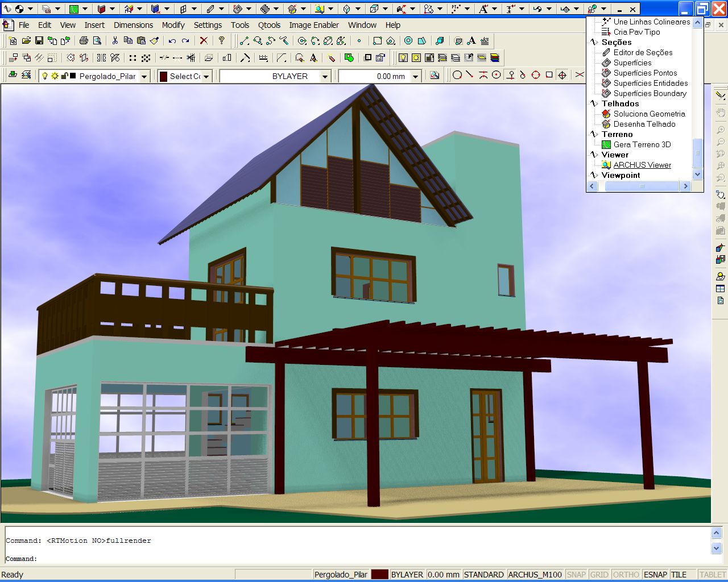Click the Open file folder icon
This screenshot has width=728, height=582.
(26, 41)
